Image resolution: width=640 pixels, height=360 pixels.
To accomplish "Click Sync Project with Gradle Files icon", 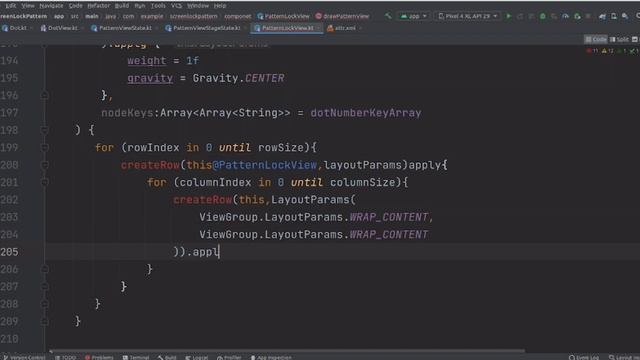I will coord(602,16).
